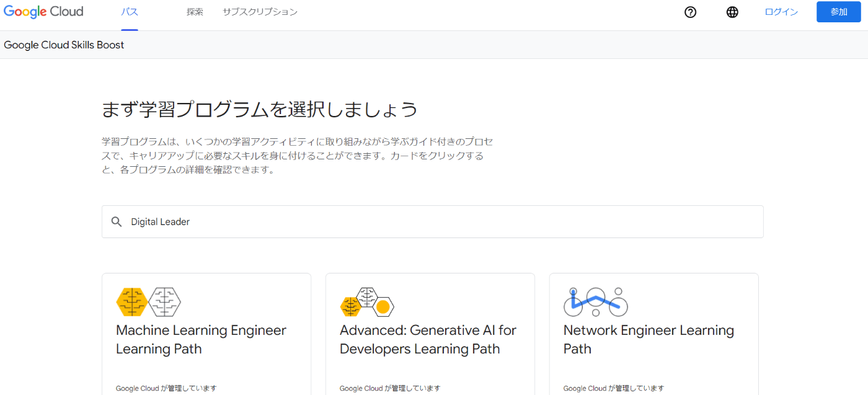Click Google Cloud が管理しています under Generative AI

[390, 388]
